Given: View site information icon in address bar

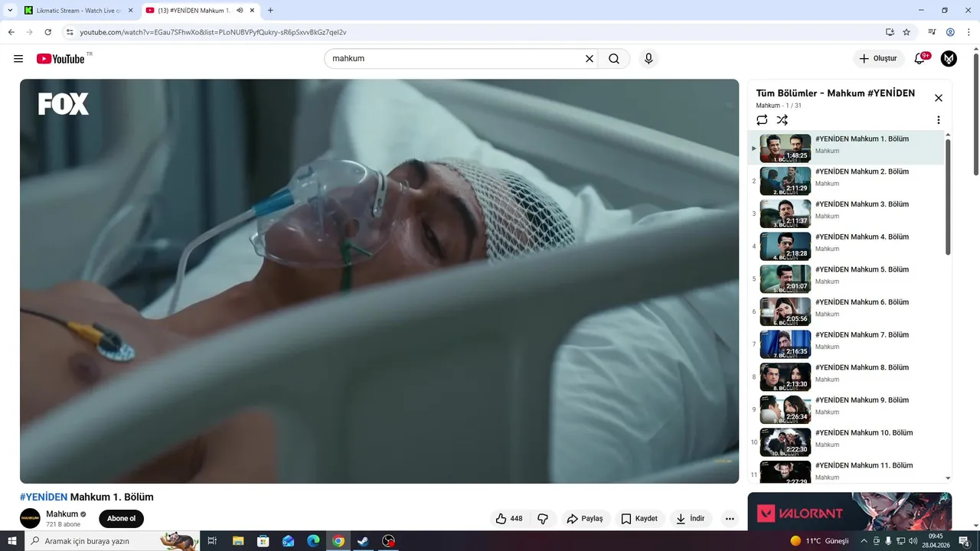Looking at the screenshot, I should click(70, 32).
